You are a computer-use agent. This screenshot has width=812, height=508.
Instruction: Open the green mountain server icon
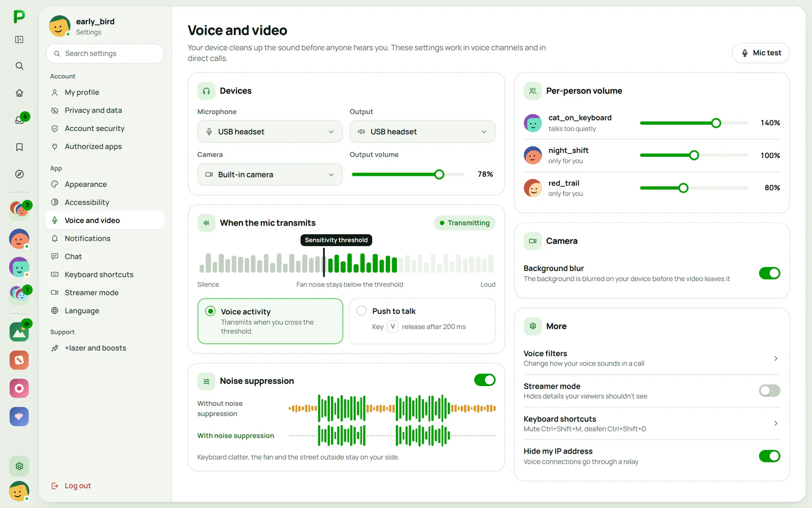tap(19, 332)
